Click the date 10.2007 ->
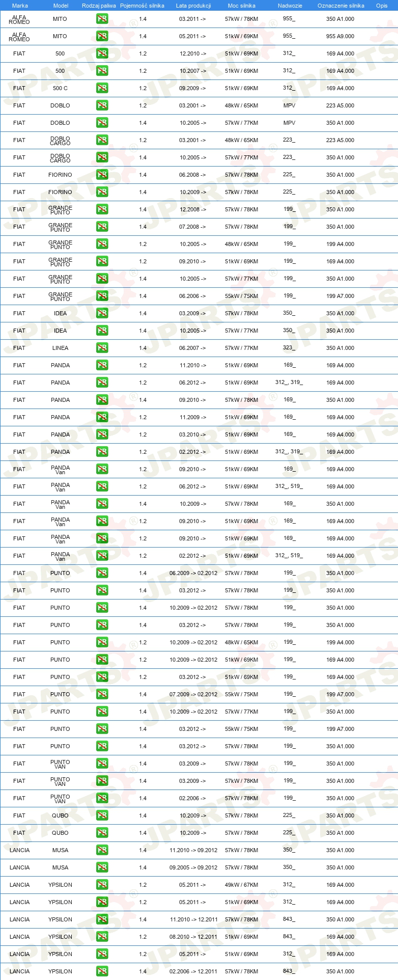Image resolution: width=398 pixels, height=980 pixels. click(x=193, y=71)
